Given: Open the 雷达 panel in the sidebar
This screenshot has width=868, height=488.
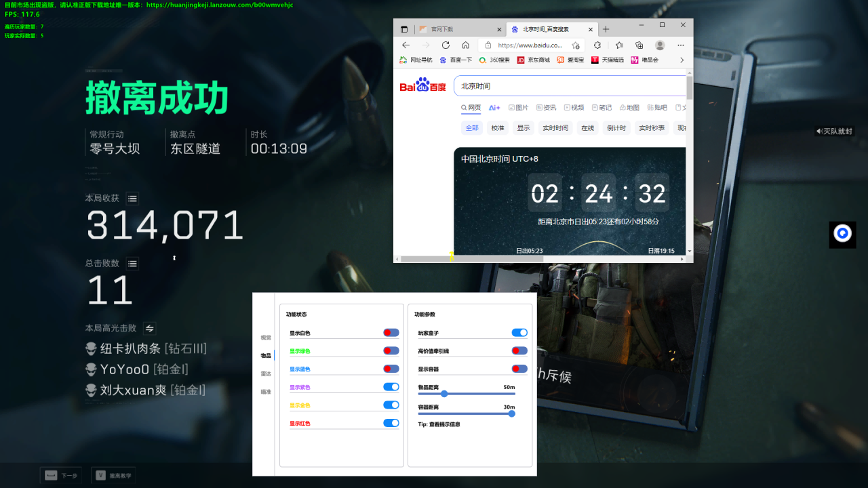Looking at the screenshot, I should point(266,373).
